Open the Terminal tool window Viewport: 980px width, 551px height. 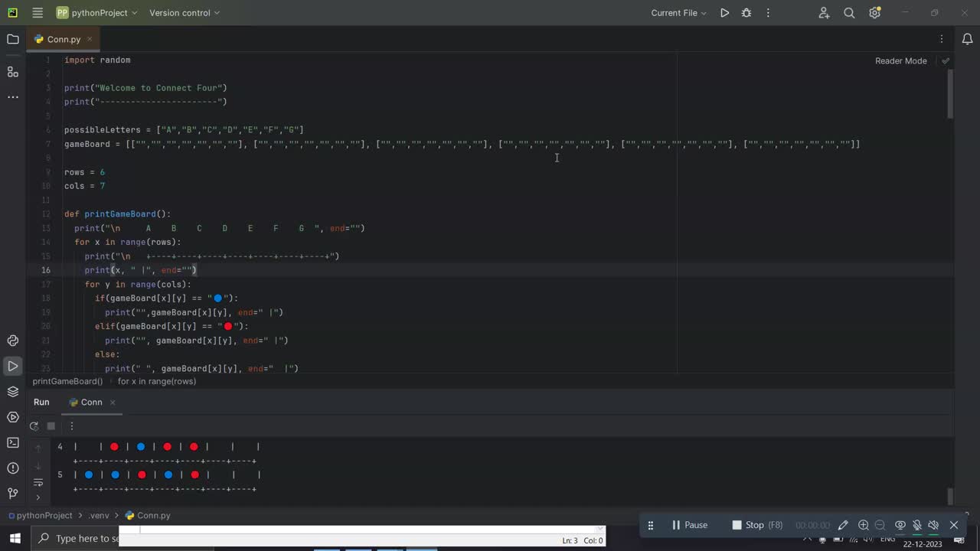tap(13, 442)
